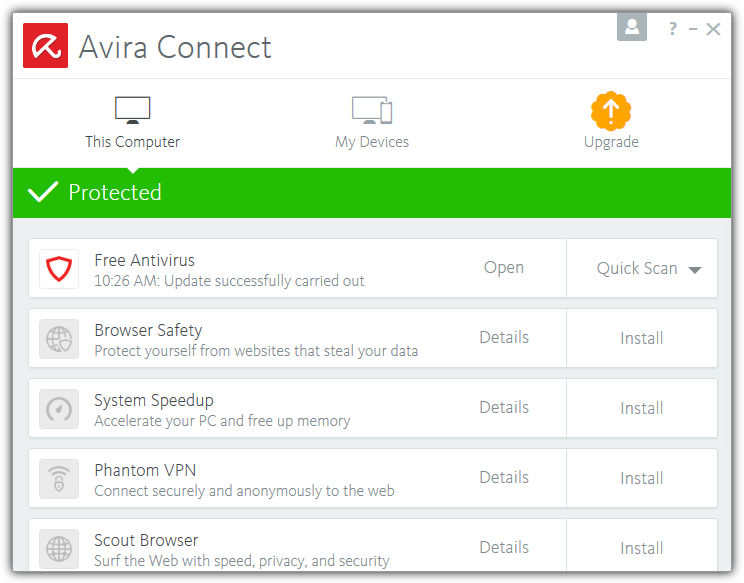Expand the Quick Scan dropdown arrow

coord(695,270)
